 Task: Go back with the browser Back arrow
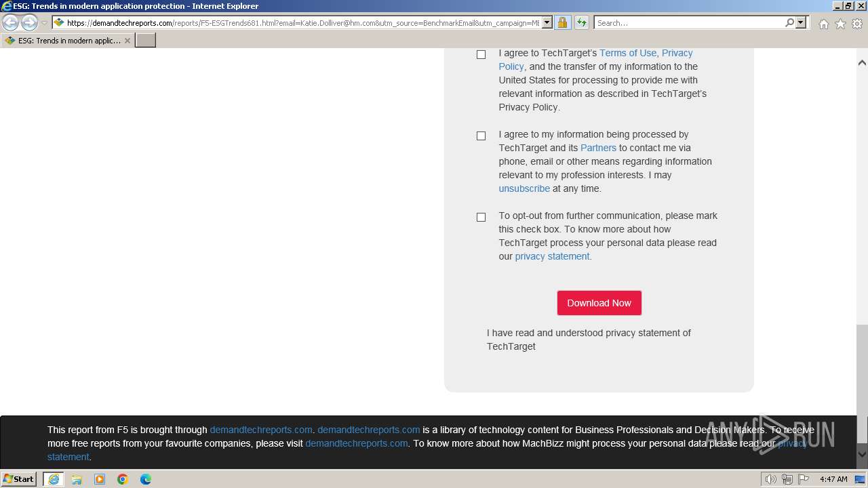coord(10,23)
